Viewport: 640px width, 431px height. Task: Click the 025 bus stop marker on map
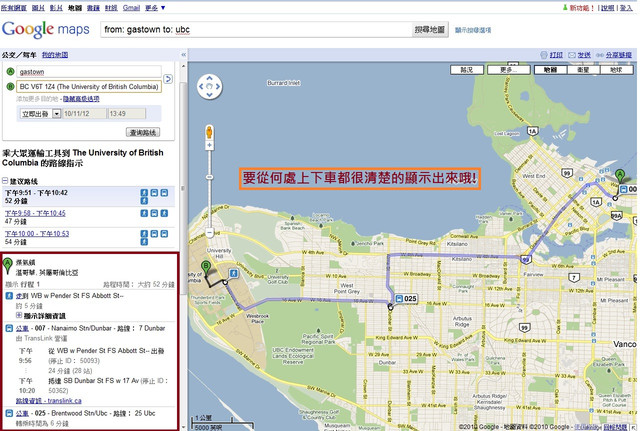[x=406, y=299]
